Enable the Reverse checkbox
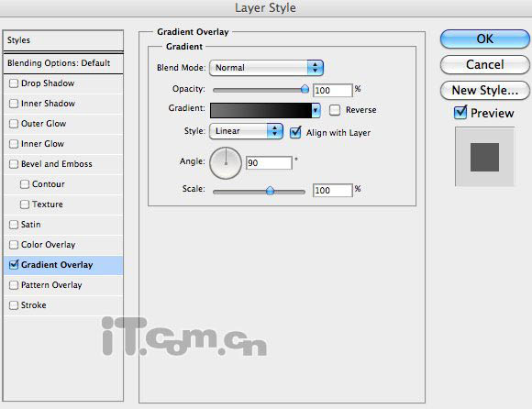 (335, 110)
